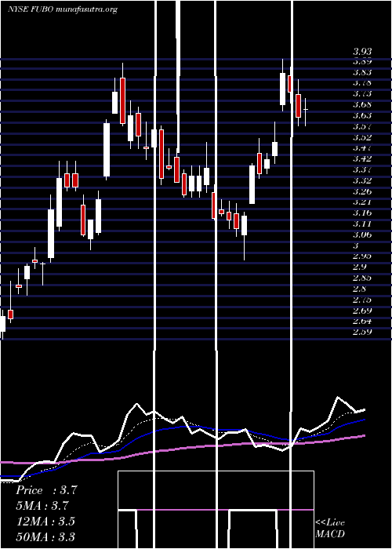This screenshot has width=392, height=549.
Task: Click the 3.11 price level label
Action: [362, 224]
